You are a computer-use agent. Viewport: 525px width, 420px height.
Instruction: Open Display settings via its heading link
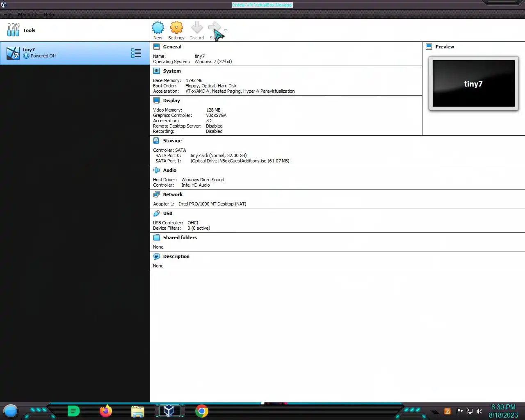[171, 100]
